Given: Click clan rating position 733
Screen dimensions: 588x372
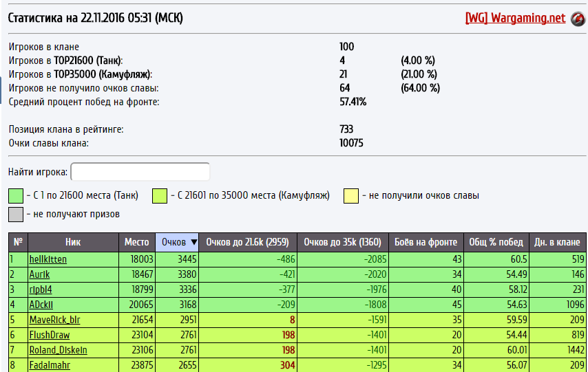Looking at the screenshot, I should coord(346,129).
